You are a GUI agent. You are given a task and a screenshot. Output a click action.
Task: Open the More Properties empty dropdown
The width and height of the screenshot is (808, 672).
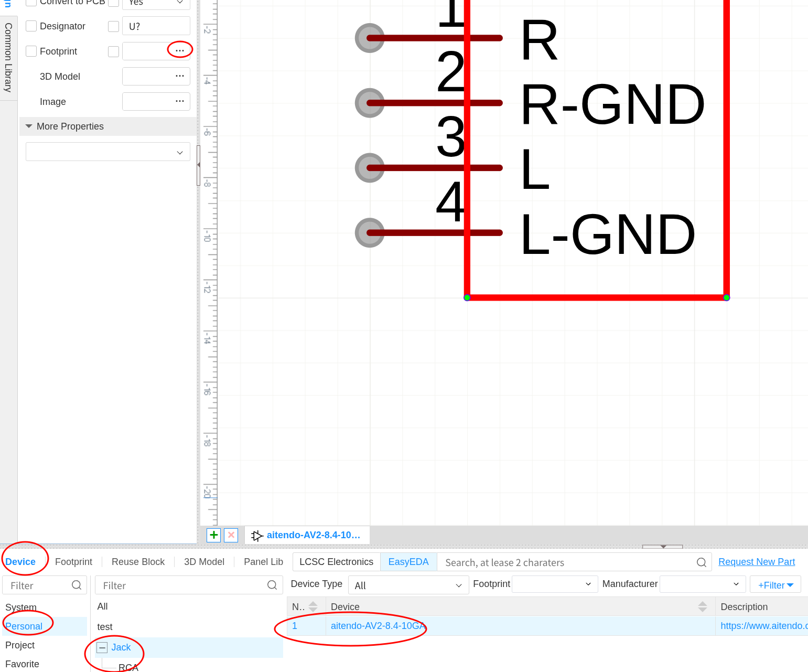click(x=108, y=152)
